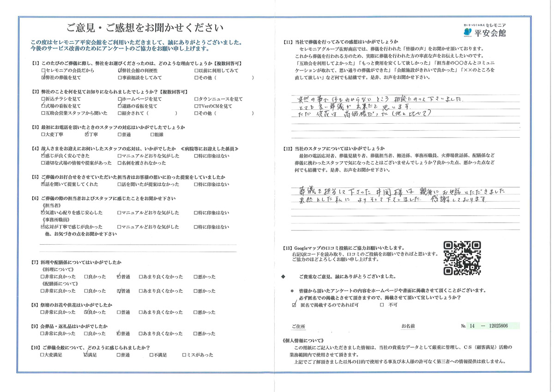Click the セレモニア平安会館 logo
Image resolution: width=554 pixels, height=392 pixels.
point(484,30)
